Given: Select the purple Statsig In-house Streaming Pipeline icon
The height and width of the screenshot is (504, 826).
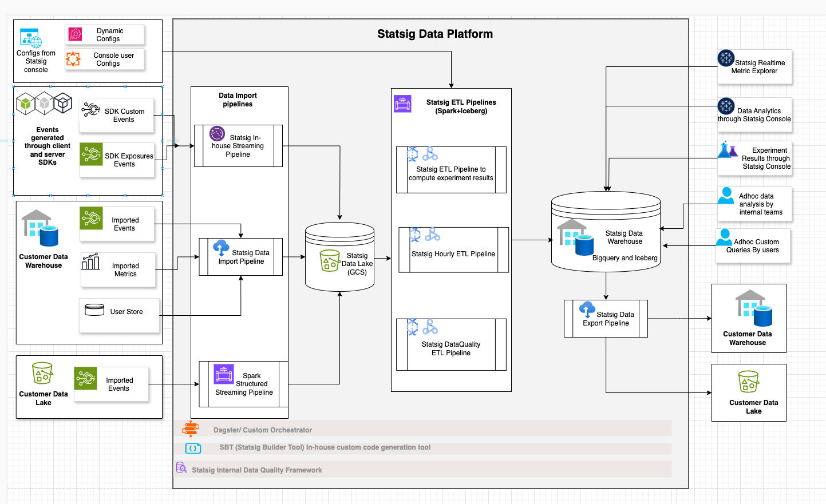Looking at the screenshot, I should (217, 134).
